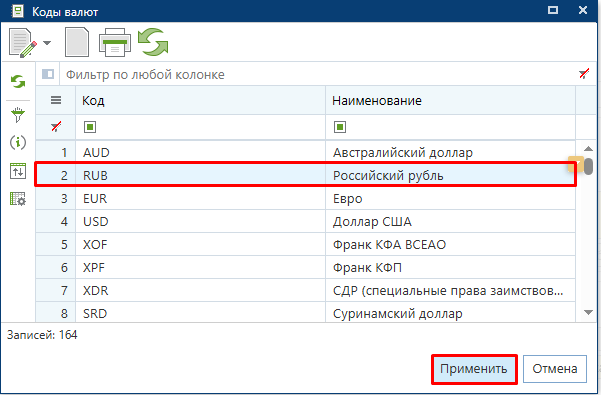Click the printer icon in toolbar
Image resolution: width=601 pixels, height=395 pixels.
click(x=115, y=43)
